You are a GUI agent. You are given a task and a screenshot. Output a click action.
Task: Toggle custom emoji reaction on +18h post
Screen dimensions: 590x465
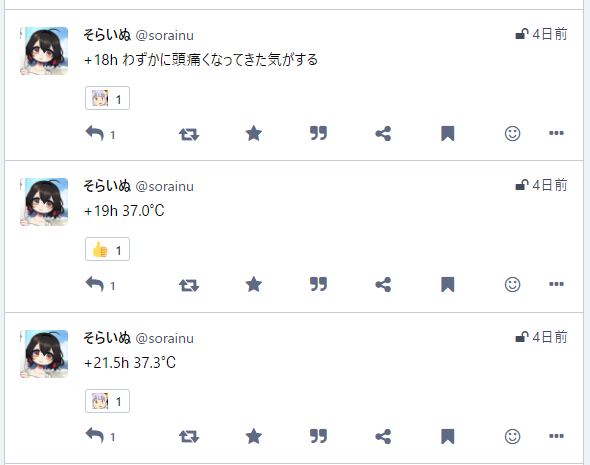pyautogui.click(x=108, y=98)
